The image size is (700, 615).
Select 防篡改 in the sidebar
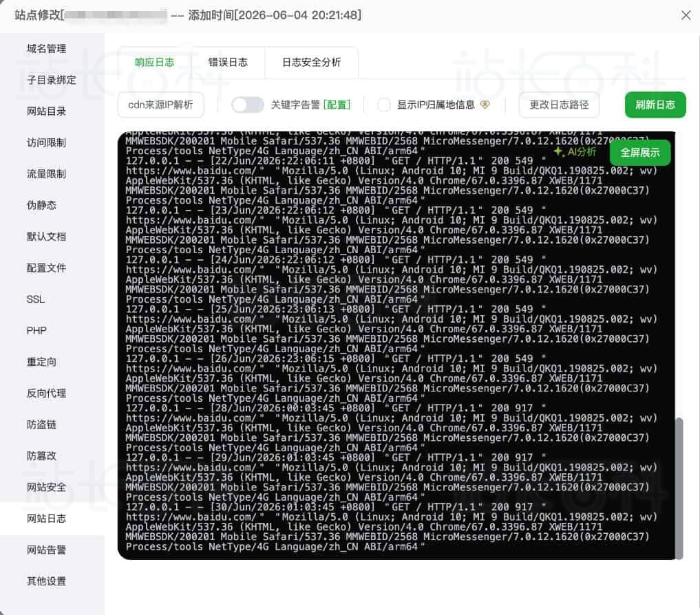click(41, 455)
